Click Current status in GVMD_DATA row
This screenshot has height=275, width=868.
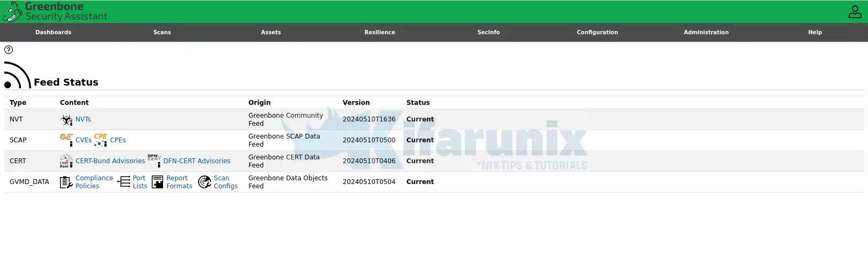pos(420,182)
